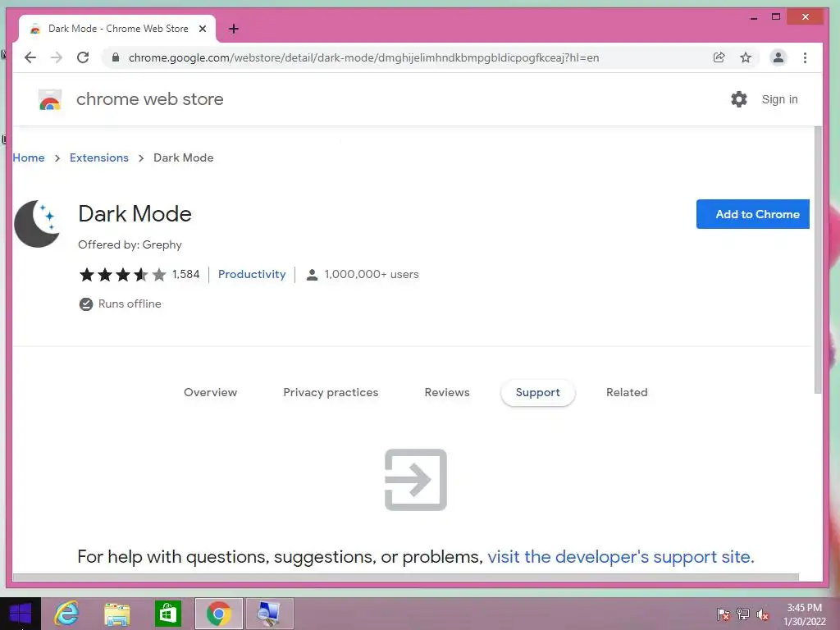Select the Support tab

(538, 393)
